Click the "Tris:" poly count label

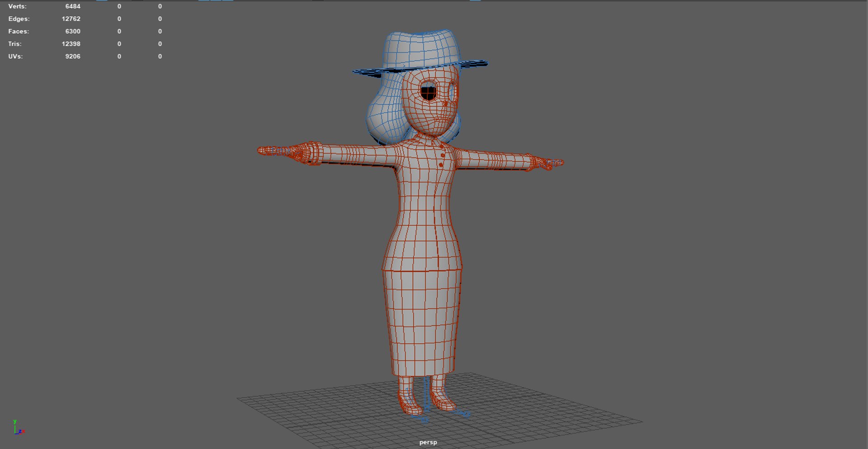pyautogui.click(x=15, y=44)
